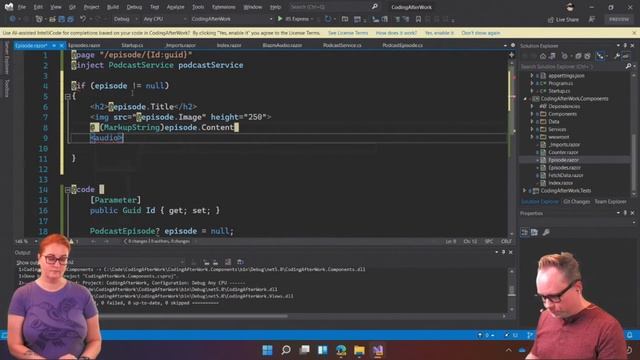Image resolution: width=640 pixels, height=360 pixels.
Task: Select Counter.razor in Solution Explorer
Action: (x=563, y=152)
